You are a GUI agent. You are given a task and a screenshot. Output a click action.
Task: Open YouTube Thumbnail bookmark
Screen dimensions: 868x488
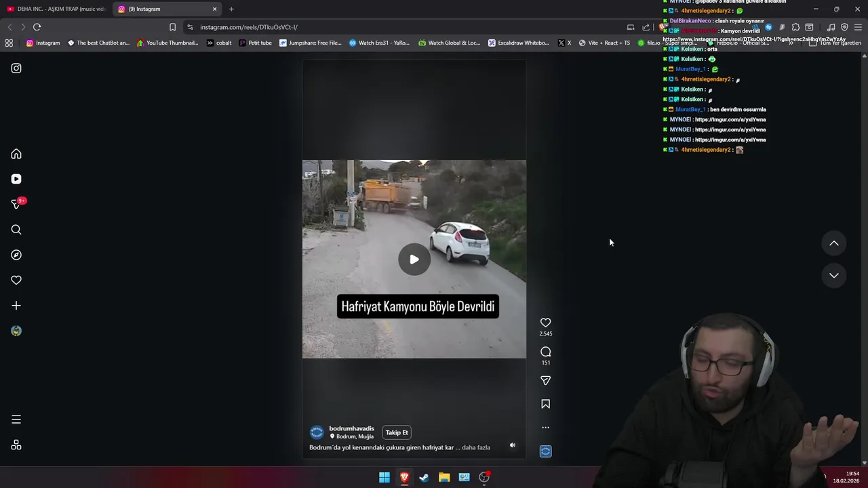[x=167, y=43]
